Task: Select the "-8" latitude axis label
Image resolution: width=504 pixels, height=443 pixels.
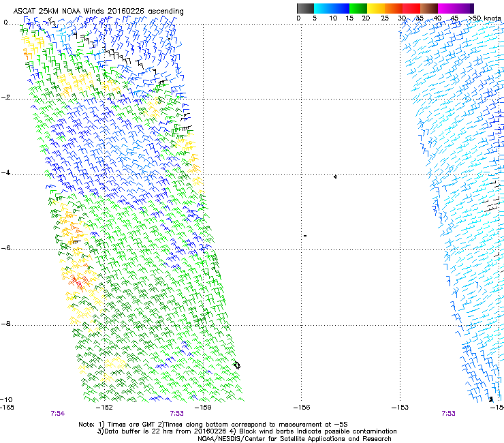Action: [5, 324]
